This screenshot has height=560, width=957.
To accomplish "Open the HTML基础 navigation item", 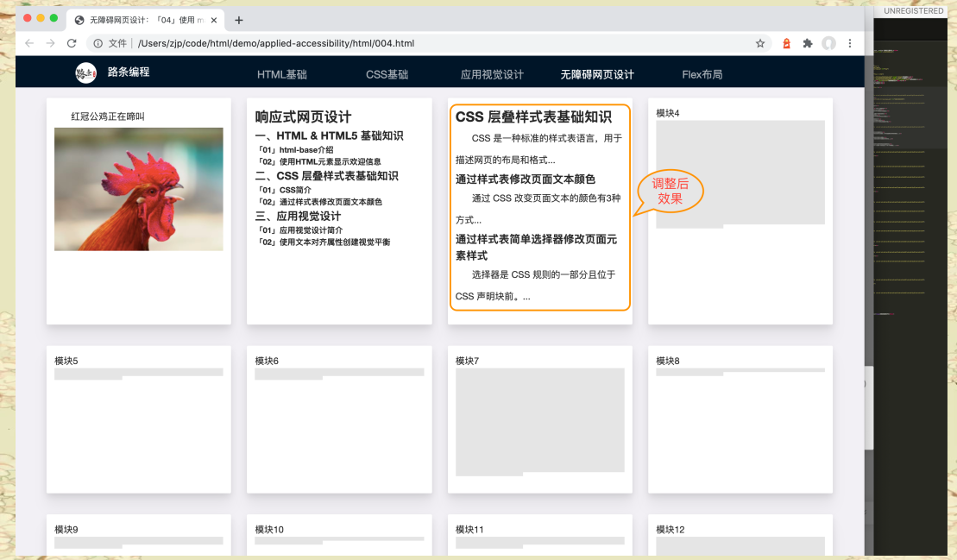I will point(281,74).
